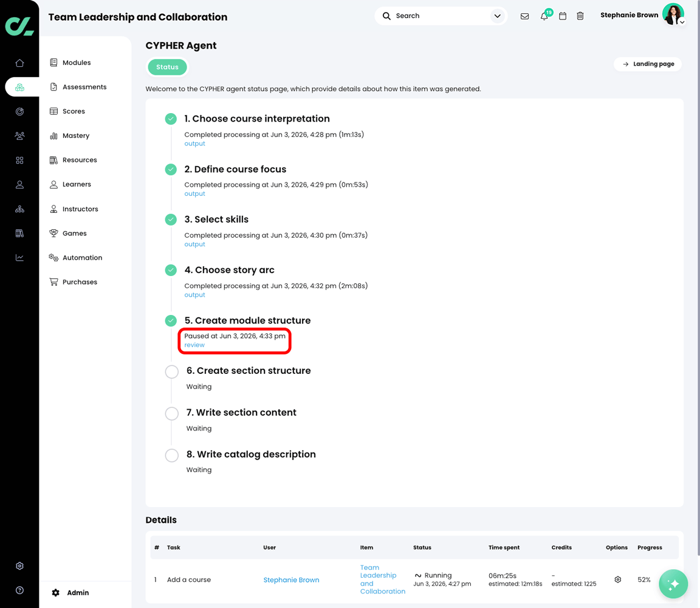Open notifications bell with badge
This screenshot has height=608, width=700.
(544, 16)
